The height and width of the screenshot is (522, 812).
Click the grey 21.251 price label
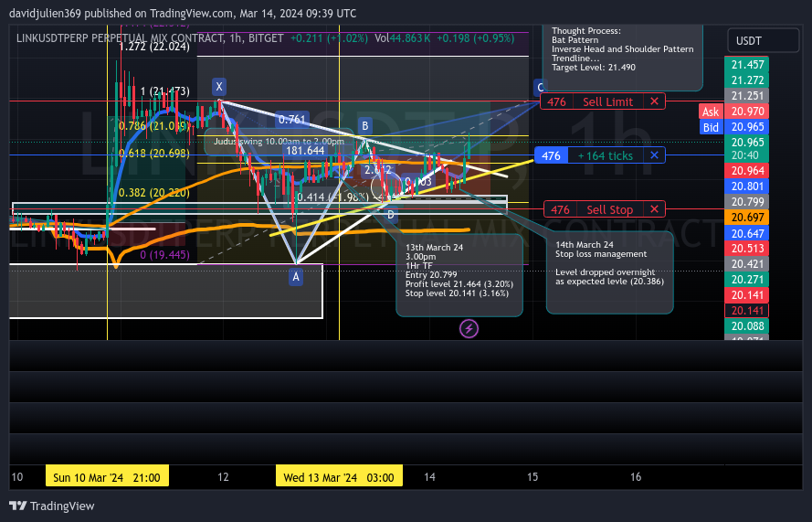(x=747, y=96)
